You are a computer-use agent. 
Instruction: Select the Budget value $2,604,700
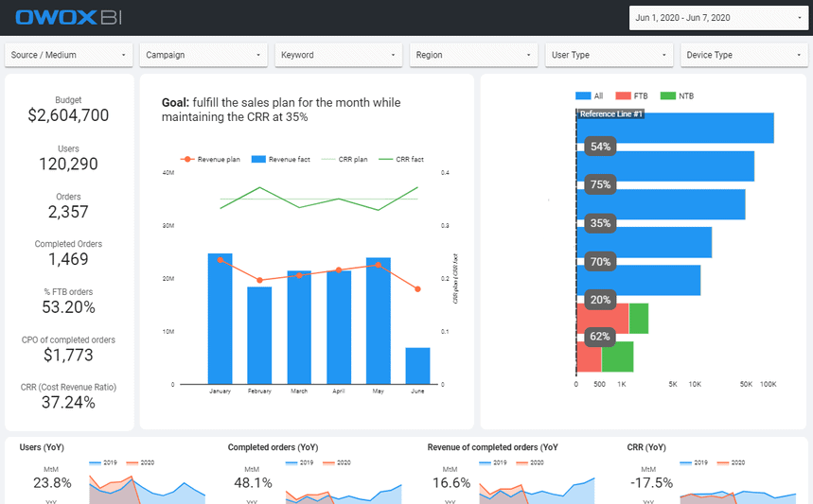coord(68,115)
